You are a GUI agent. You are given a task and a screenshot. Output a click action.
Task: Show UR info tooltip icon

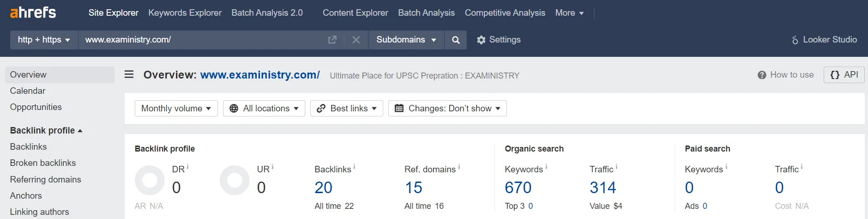click(272, 167)
